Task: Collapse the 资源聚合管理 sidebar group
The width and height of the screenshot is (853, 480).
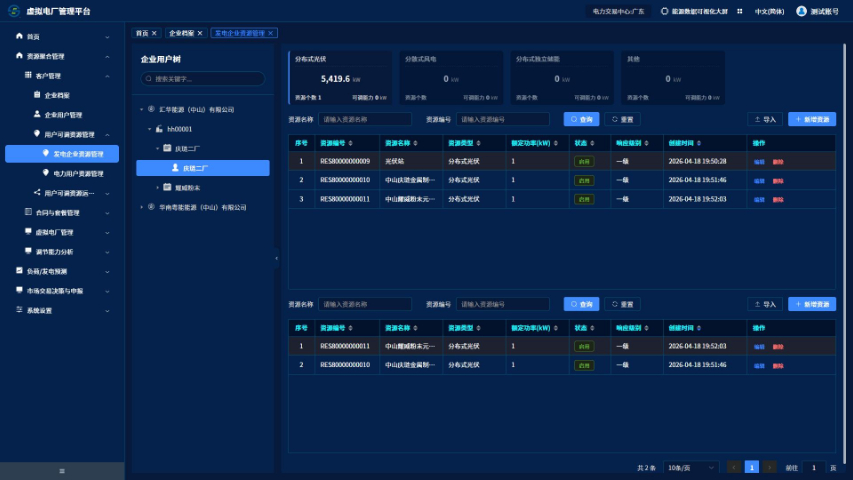Action: (107, 57)
